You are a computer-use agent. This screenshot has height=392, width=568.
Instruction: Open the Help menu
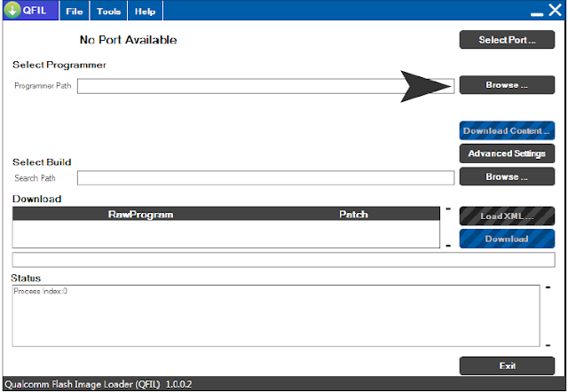146,12
